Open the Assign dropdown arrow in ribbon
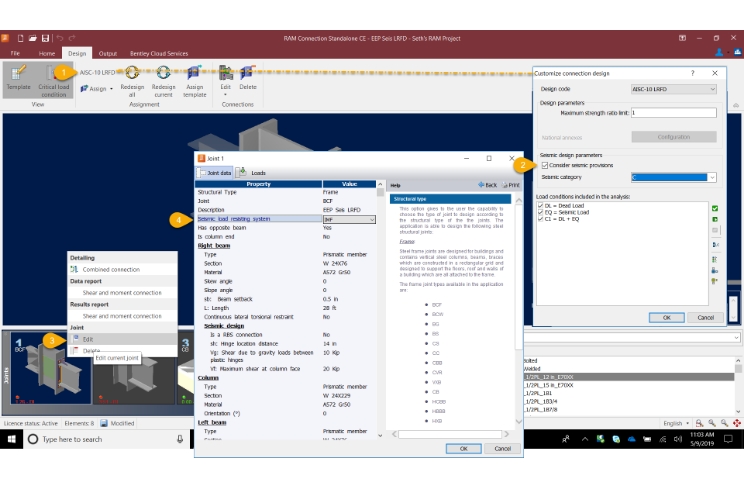 tap(112, 89)
